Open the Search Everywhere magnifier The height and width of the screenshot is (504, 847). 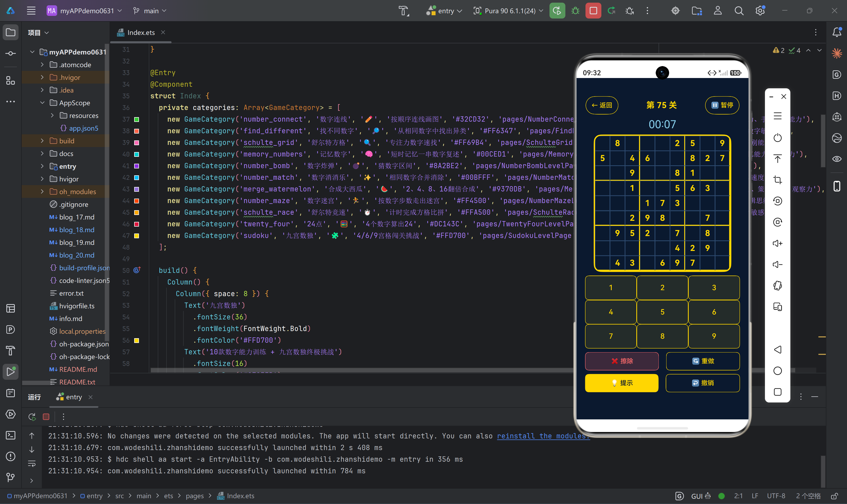point(738,11)
